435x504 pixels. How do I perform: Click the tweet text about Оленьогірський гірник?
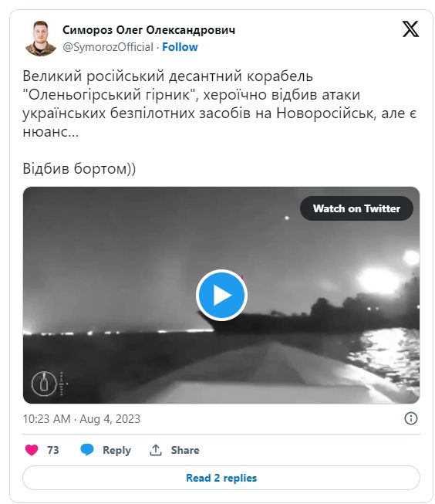[x=220, y=103]
